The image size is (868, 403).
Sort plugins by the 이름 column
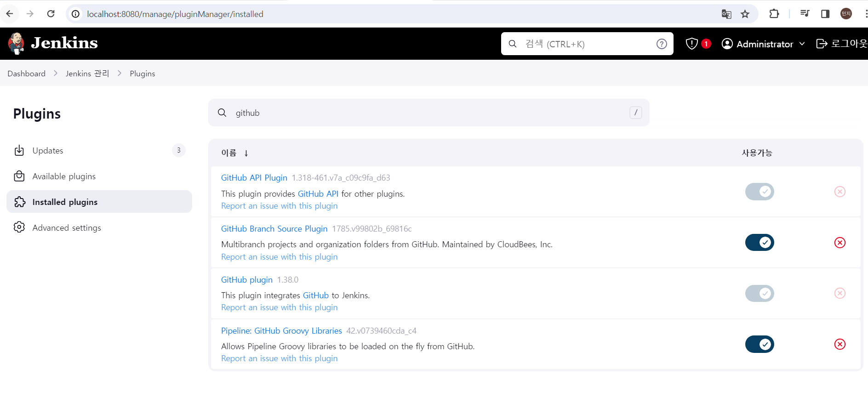[x=228, y=153]
